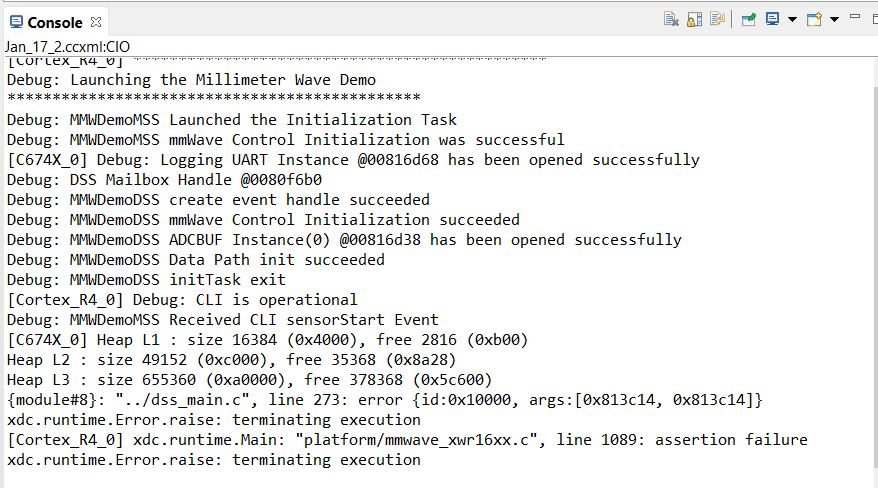Click the Display Selected Console monitor icon
Viewport: 878px width, 488px height.
[x=773, y=20]
